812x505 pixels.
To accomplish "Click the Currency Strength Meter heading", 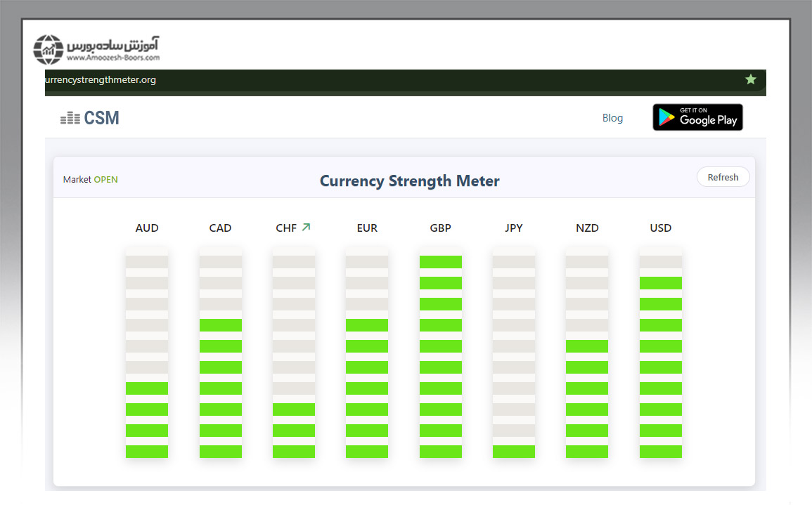I will 409,181.
